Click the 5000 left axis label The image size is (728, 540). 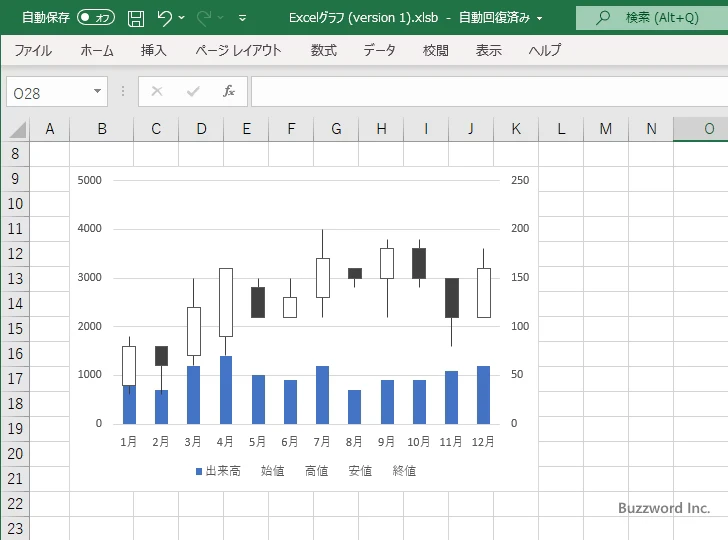89,180
